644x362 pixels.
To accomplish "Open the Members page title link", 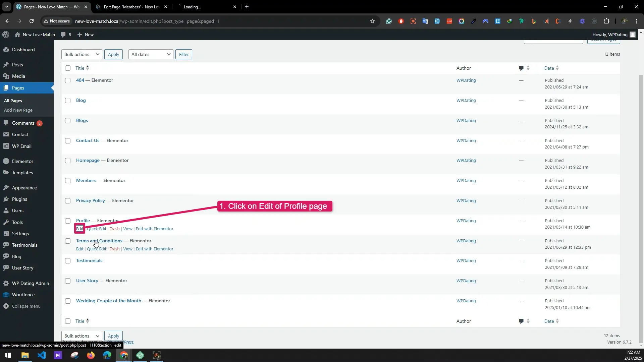I will click(86, 180).
